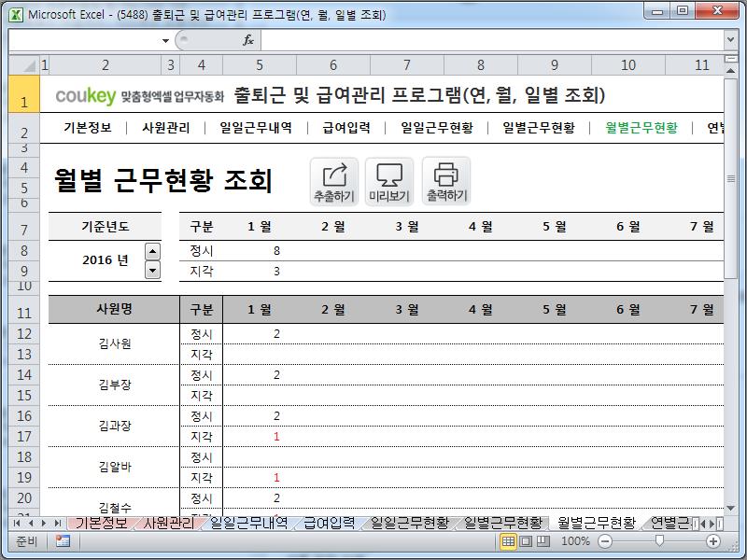Click the coukey logo
The width and height of the screenshot is (747, 560).
tap(86, 96)
